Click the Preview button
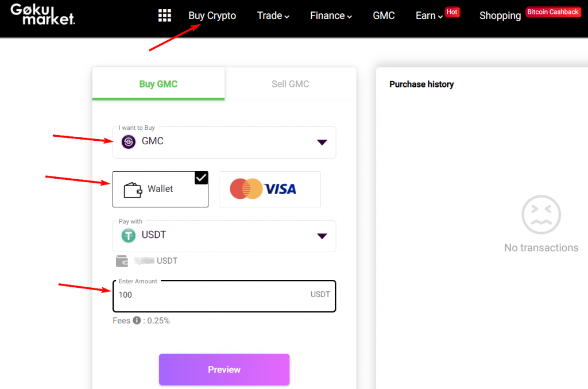The height and width of the screenshot is (389, 588). [225, 369]
